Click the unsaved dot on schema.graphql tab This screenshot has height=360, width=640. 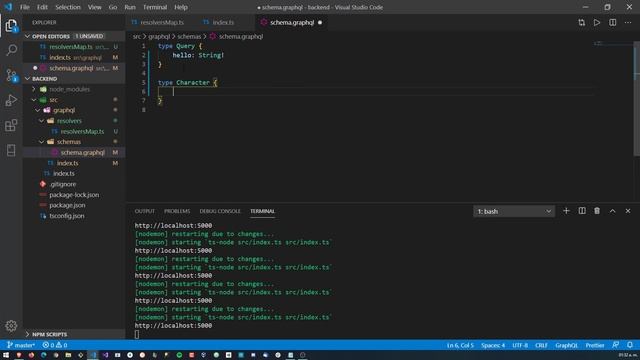click(320, 22)
